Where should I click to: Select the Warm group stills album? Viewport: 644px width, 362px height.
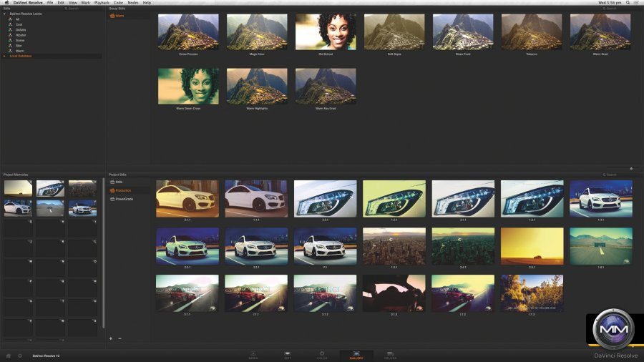click(119, 15)
